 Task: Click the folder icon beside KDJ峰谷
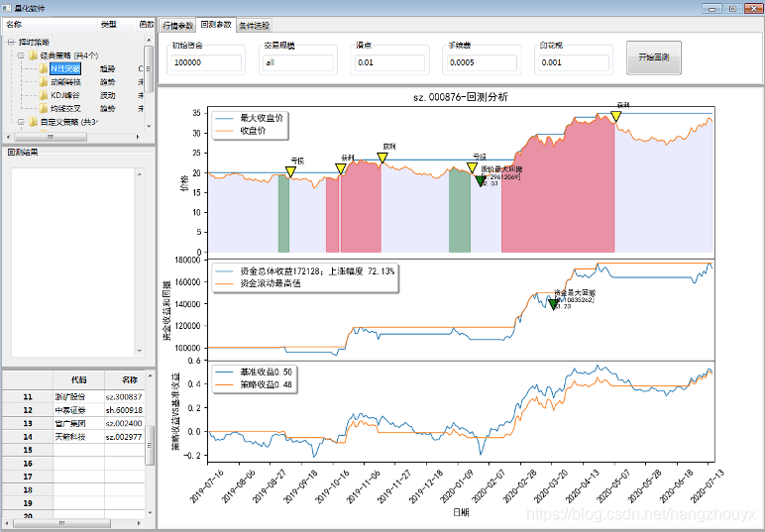pyautogui.click(x=44, y=95)
